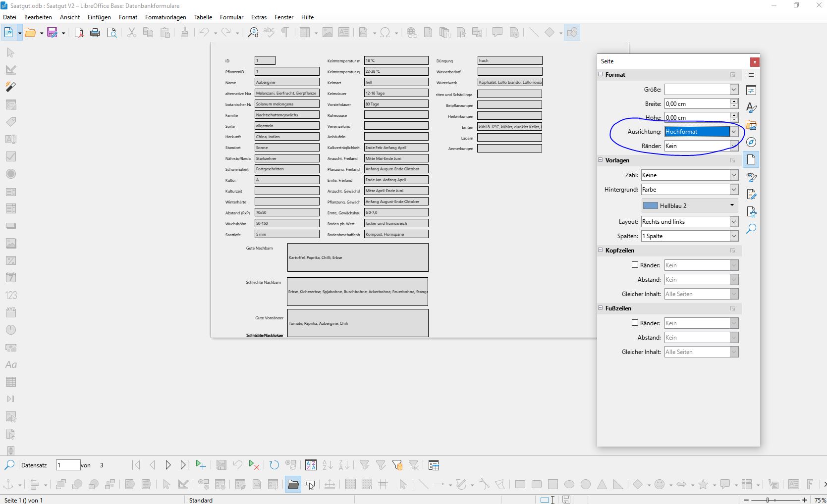This screenshot has height=504, width=827.
Task: Click Find and Replace icon
Action: click(253, 33)
